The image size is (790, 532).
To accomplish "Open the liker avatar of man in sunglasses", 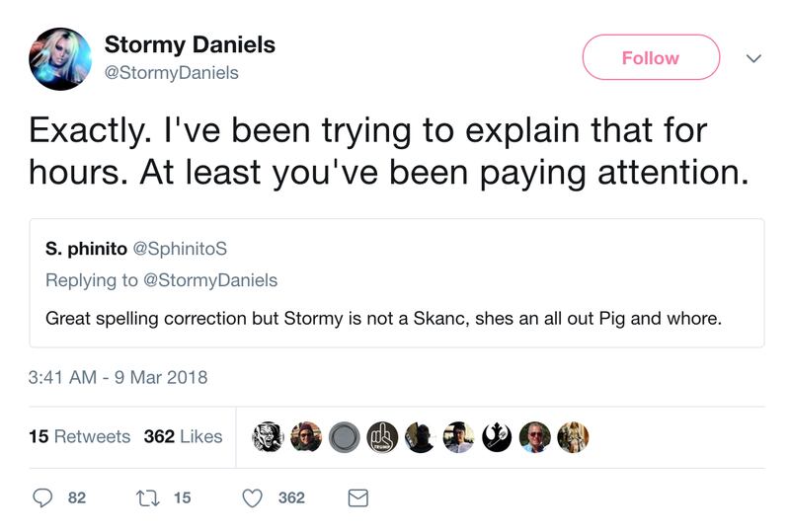I will [x=535, y=437].
